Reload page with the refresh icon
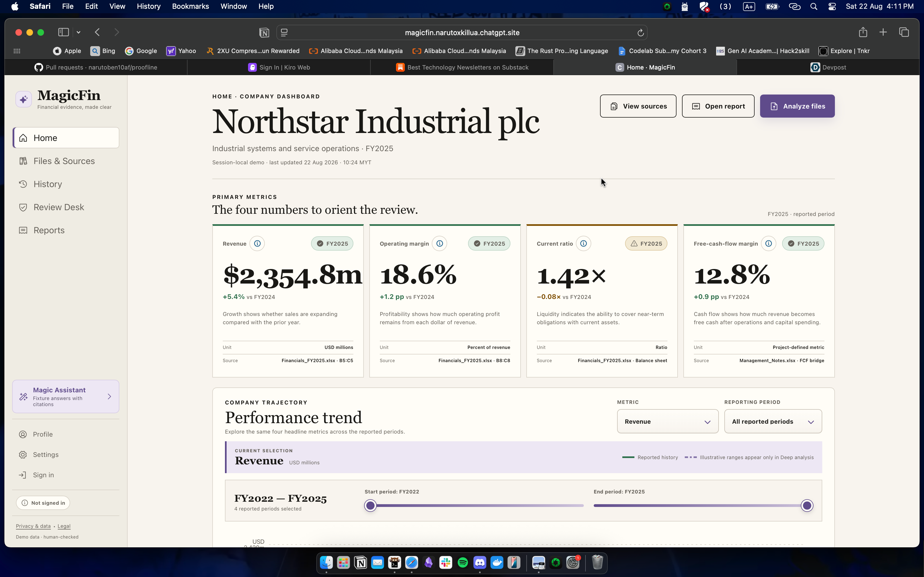 pos(641,33)
